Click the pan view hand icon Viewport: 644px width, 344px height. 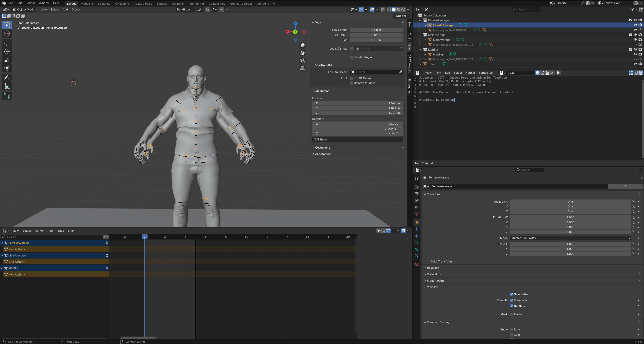coord(303,53)
